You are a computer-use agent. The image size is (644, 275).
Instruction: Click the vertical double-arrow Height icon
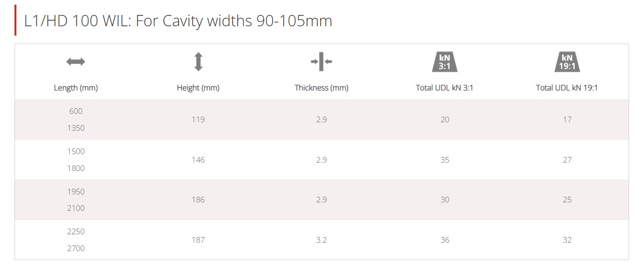(x=198, y=61)
